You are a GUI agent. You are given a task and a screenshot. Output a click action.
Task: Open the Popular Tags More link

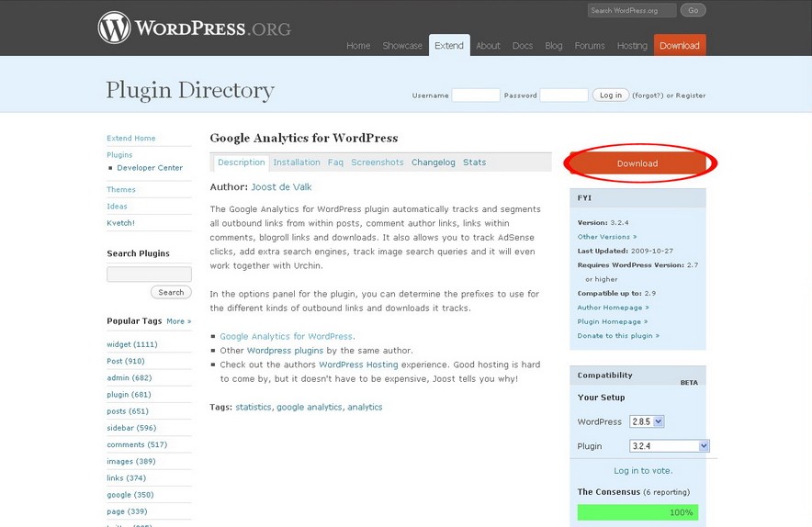[179, 321]
